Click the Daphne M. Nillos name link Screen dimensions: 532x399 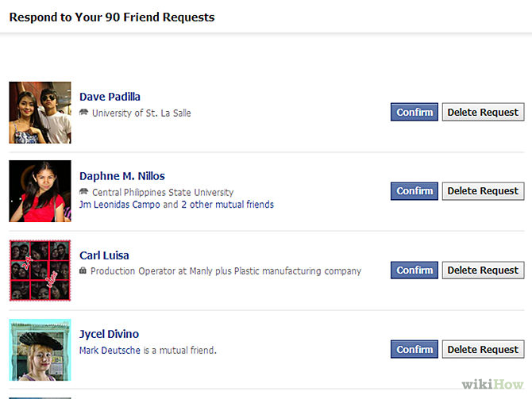click(x=122, y=176)
